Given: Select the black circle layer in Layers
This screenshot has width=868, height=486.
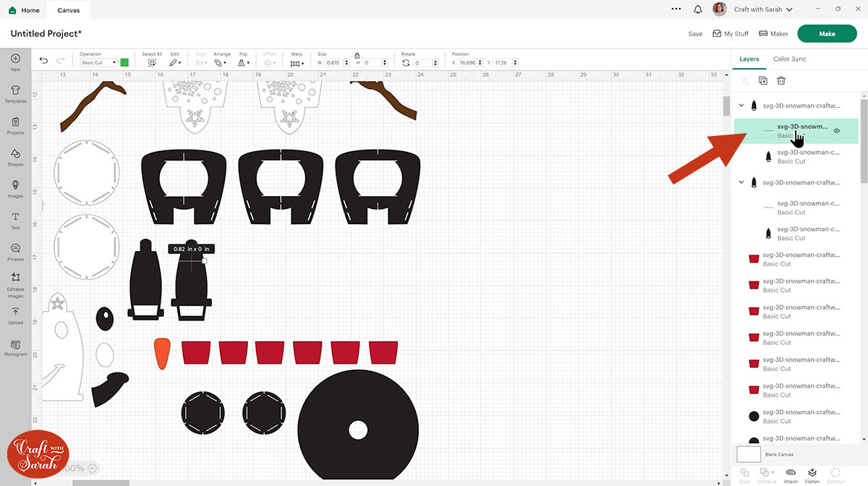Looking at the screenshot, I should (795, 417).
